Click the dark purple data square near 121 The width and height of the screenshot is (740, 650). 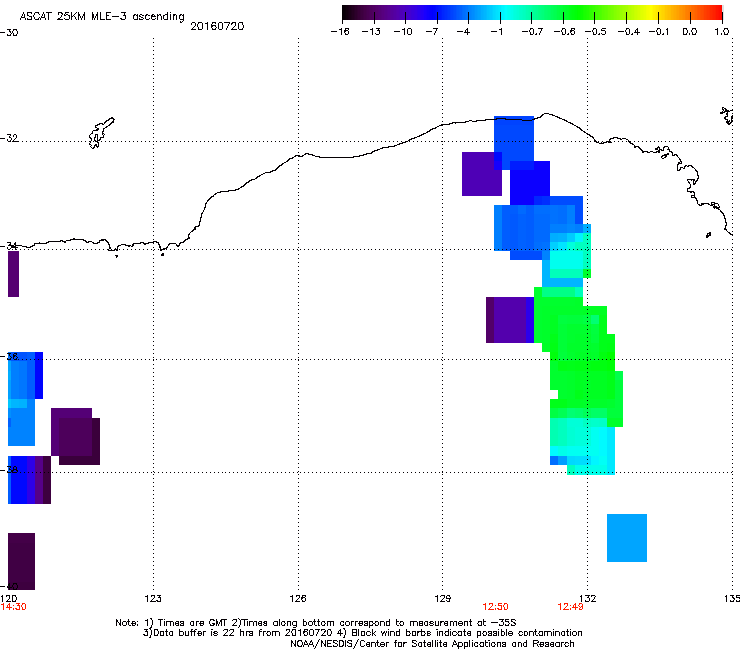76,437
